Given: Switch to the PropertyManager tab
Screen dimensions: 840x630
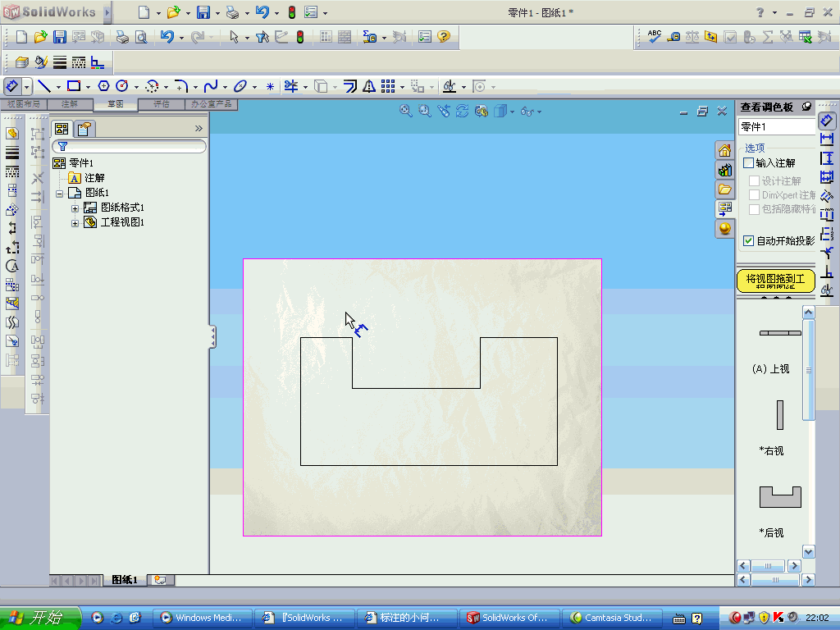Looking at the screenshot, I should [84, 129].
